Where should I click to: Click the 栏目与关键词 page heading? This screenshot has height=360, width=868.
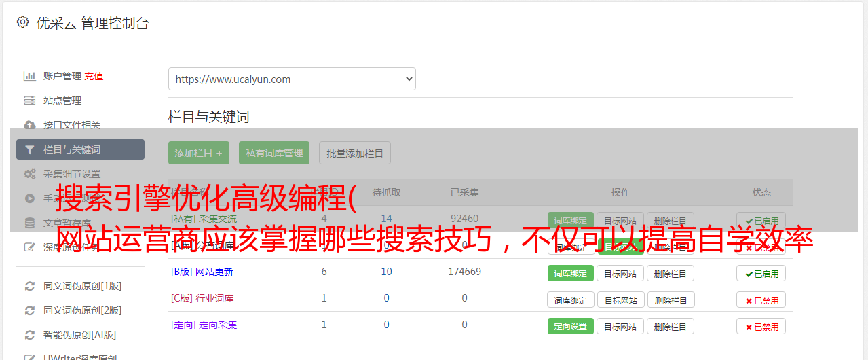pos(209,117)
